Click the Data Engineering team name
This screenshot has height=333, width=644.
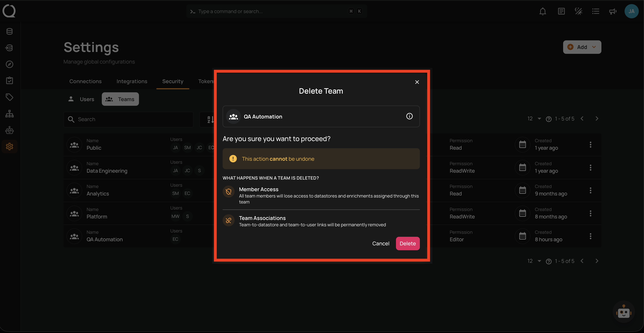click(107, 171)
